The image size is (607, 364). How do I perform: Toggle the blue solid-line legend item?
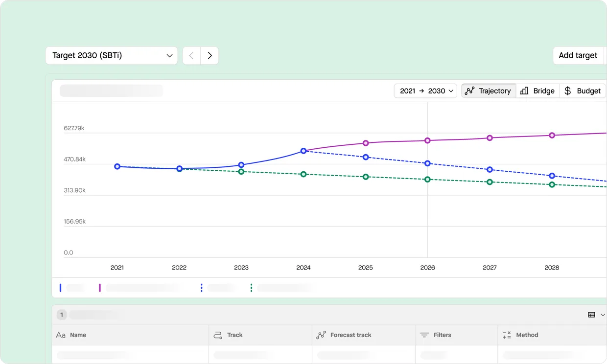tap(60, 287)
